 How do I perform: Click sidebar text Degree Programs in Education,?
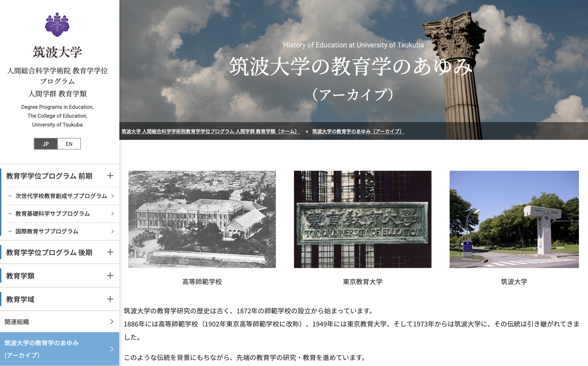(x=57, y=107)
